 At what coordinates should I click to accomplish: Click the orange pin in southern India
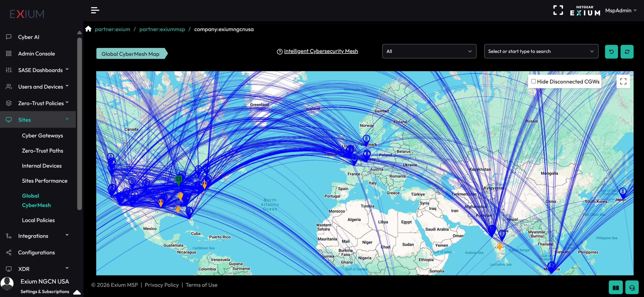point(500,246)
